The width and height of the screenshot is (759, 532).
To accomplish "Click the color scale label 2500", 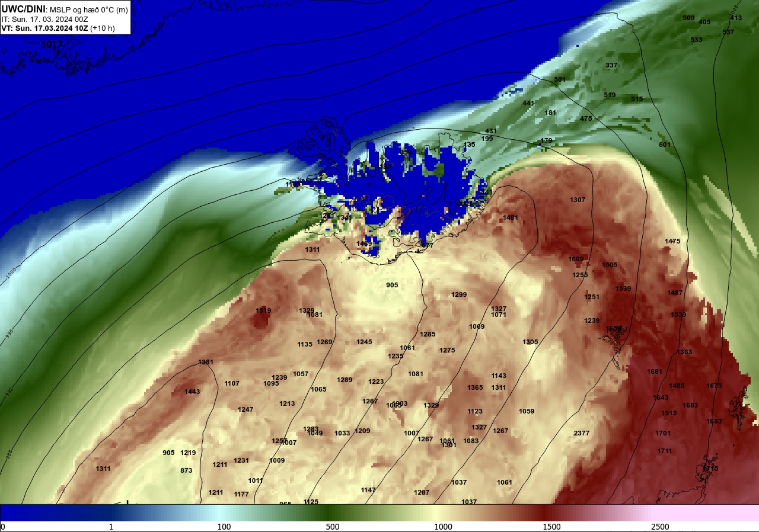I will tap(660, 527).
